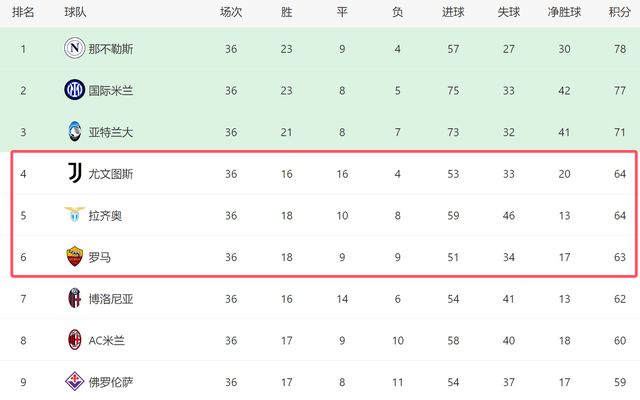The width and height of the screenshot is (640, 400).
Task: Click the 进球 column header
Action: pyautogui.click(x=452, y=12)
